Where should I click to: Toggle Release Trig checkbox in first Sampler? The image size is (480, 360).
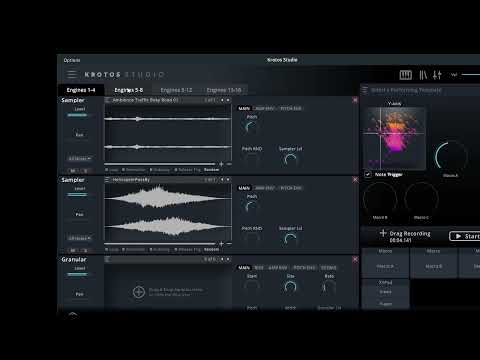[176, 170]
